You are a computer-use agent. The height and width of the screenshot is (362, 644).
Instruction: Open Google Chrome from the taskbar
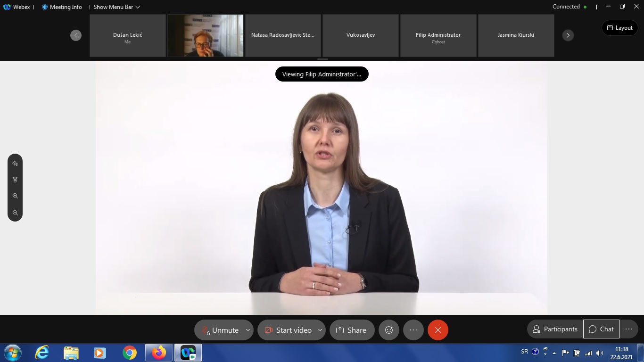[129, 353]
